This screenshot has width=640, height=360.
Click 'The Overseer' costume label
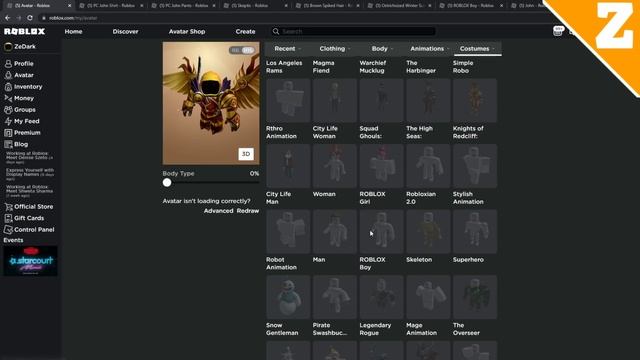tap(466, 329)
